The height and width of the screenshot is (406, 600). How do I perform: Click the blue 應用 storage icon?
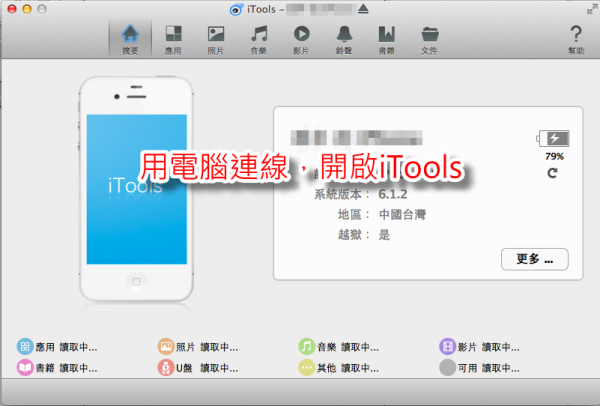(x=25, y=347)
